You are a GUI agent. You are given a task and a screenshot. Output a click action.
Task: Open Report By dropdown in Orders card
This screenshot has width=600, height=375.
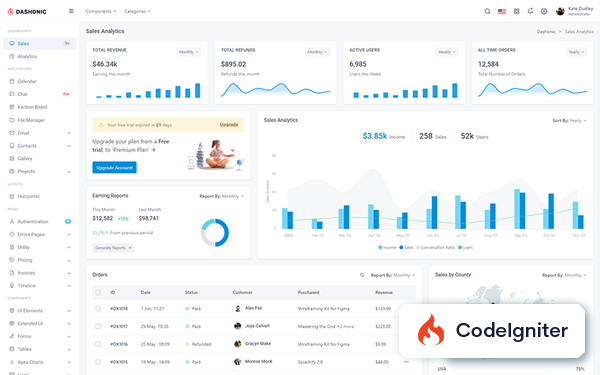(393, 275)
